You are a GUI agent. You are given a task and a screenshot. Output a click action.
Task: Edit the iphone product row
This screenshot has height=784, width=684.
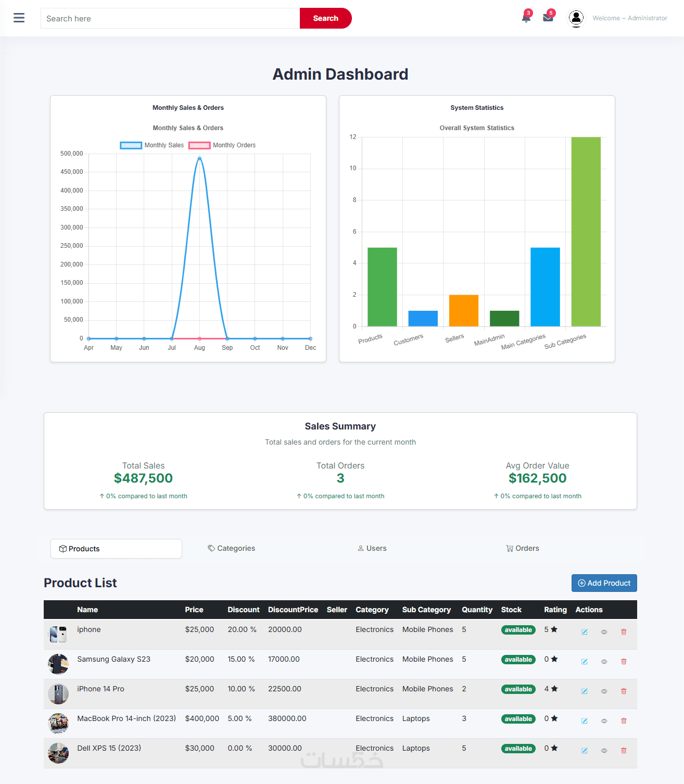(585, 632)
